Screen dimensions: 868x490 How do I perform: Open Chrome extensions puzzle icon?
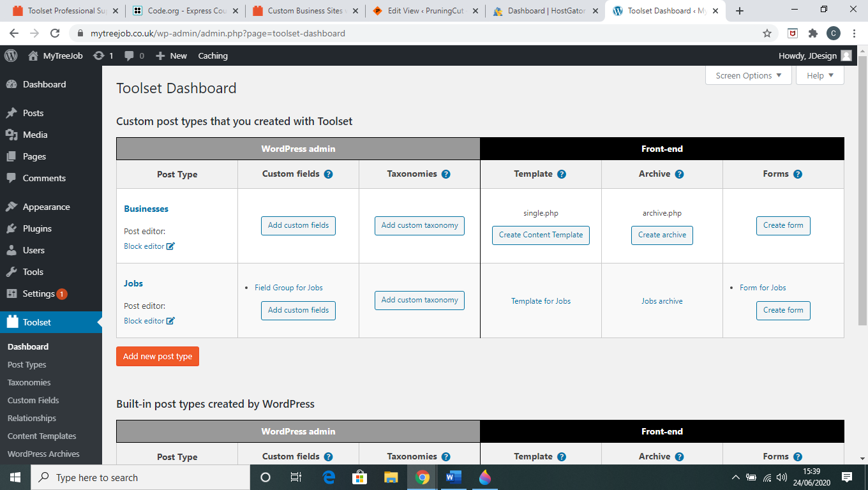pyautogui.click(x=812, y=33)
